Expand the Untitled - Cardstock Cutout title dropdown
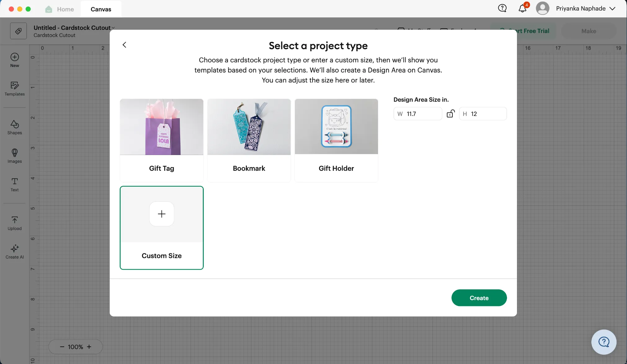The height and width of the screenshot is (364, 627). pyautogui.click(x=113, y=28)
